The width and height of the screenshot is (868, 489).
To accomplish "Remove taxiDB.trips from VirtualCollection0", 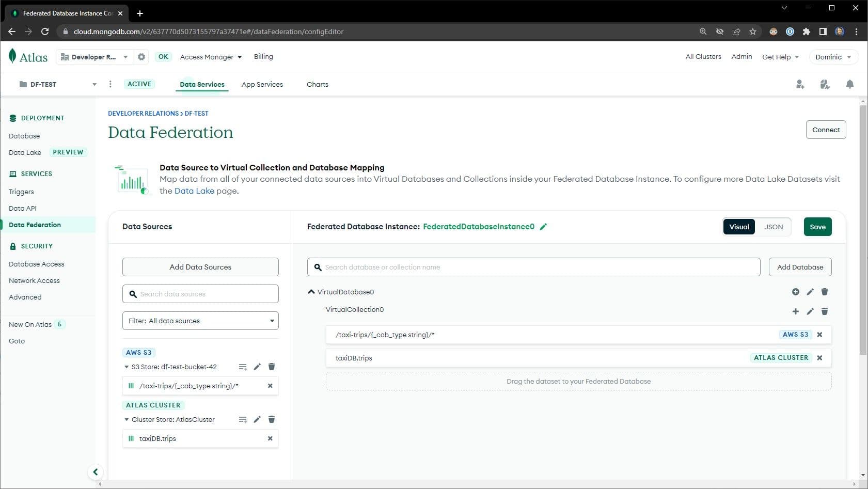I will pyautogui.click(x=819, y=358).
